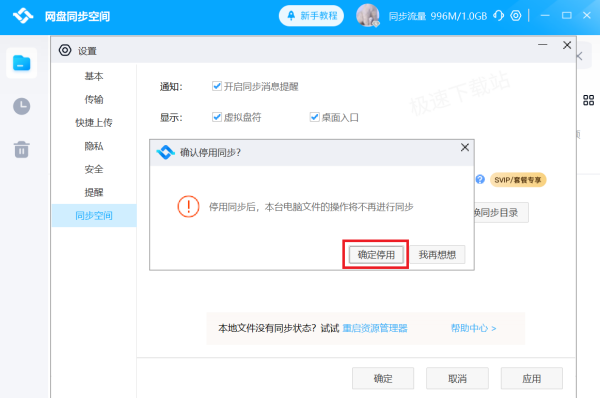The width and height of the screenshot is (600, 398).
Task: Click the 确定 button in settings
Action: coord(383,378)
